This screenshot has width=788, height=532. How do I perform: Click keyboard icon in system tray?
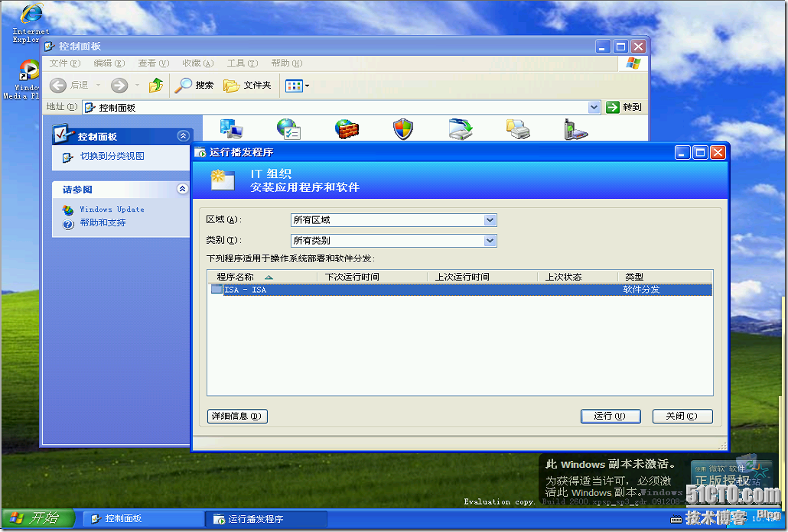click(x=676, y=518)
